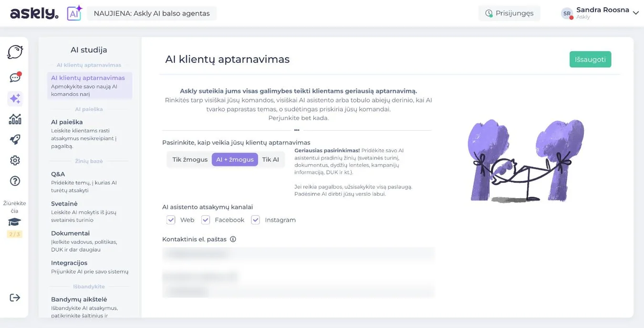
Task: Open the help question mark icon
Action: [15, 181]
